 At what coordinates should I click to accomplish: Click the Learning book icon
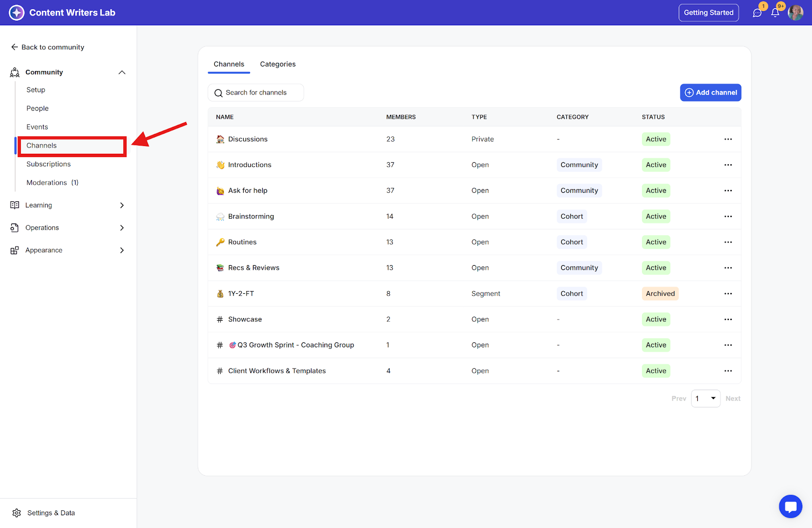(x=15, y=205)
